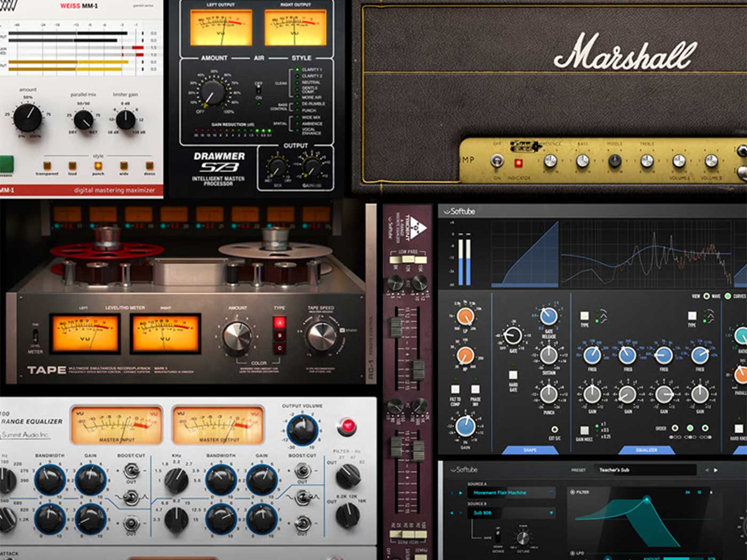Select the Wave view radio button
The width and height of the screenshot is (747, 560).
pos(706,296)
